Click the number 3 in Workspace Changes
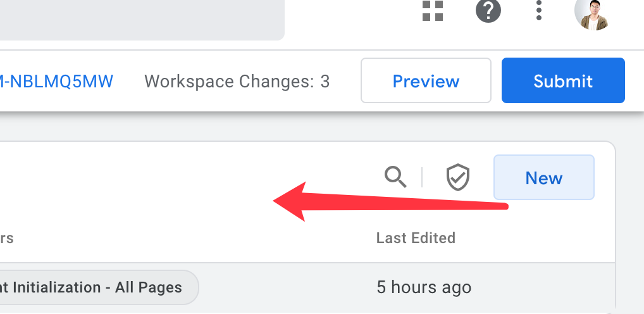This screenshot has width=644, height=314. point(325,82)
